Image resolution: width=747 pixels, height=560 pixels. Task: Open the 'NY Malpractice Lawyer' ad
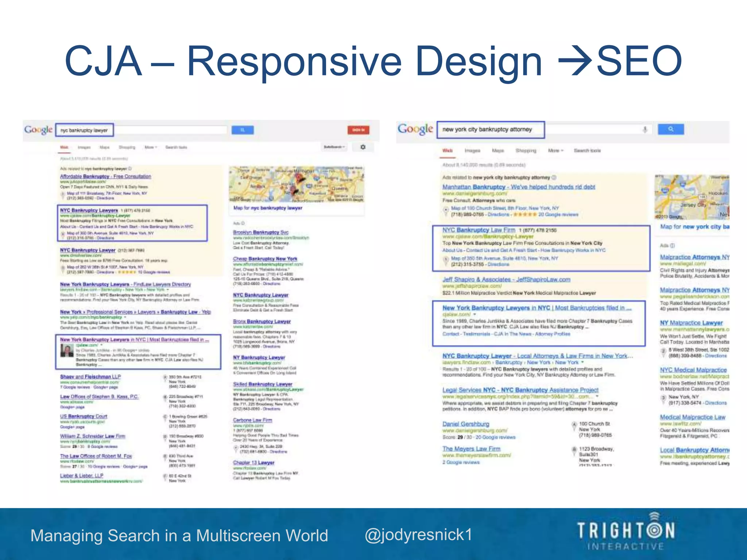pos(691,323)
